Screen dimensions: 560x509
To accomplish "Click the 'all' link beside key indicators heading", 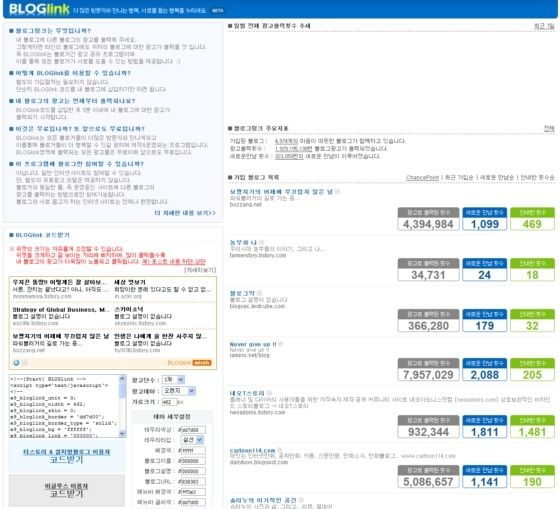I will pyautogui.click(x=549, y=129).
